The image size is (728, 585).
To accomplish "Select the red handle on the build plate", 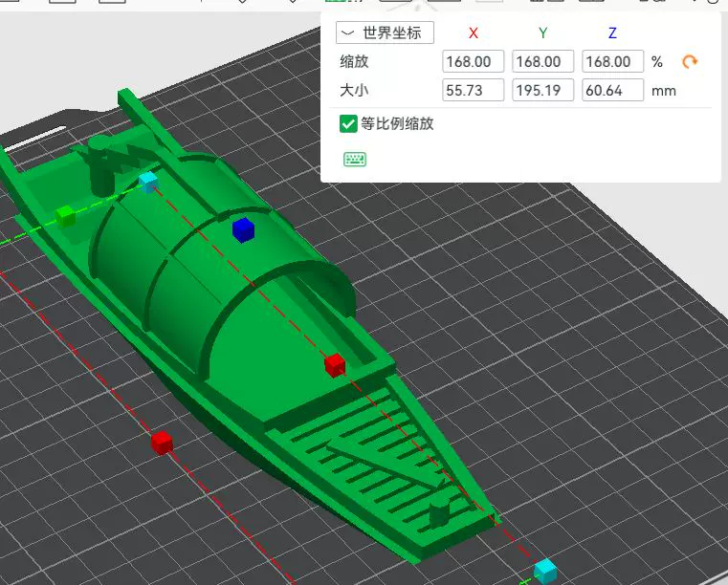I will pos(162,443).
